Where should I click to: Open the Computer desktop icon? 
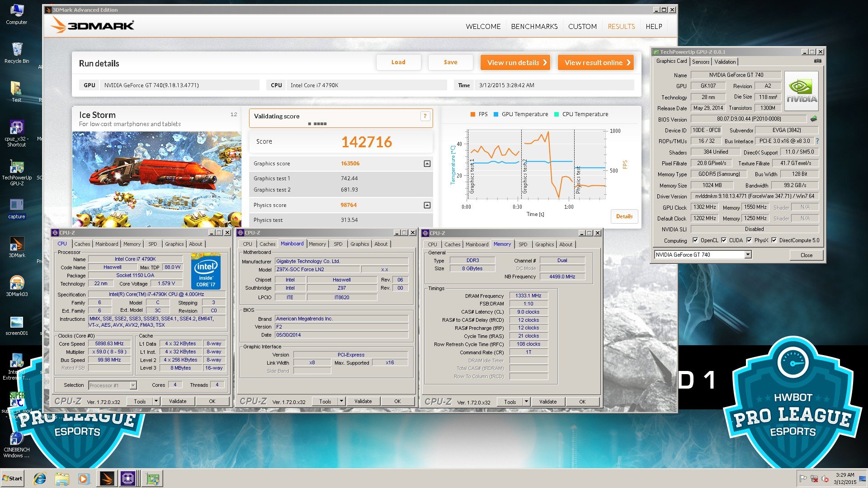tap(16, 14)
